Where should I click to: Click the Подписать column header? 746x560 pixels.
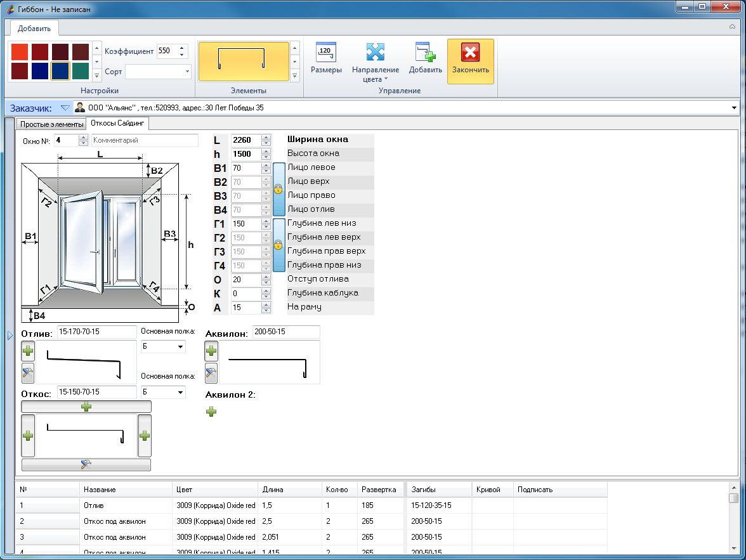pyautogui.click(x=560, y=490)
